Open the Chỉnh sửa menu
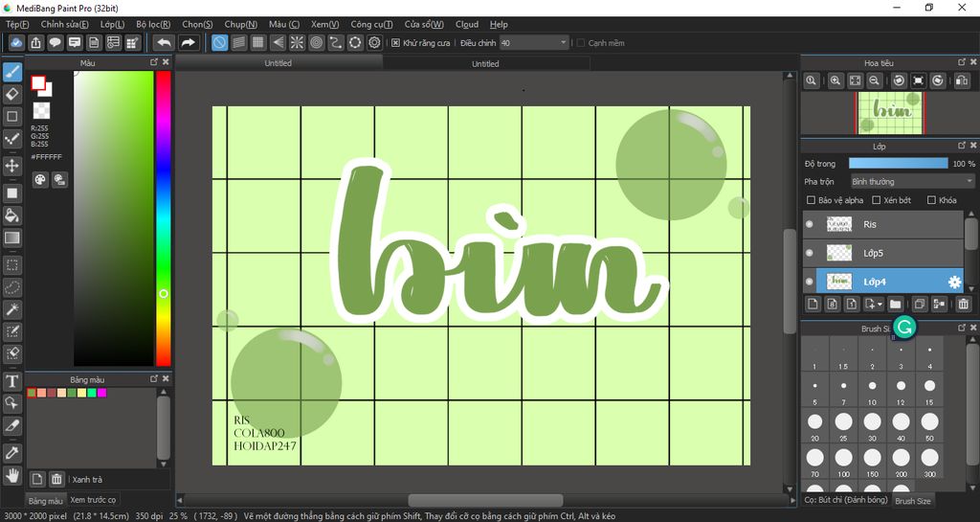 point(64,24)
